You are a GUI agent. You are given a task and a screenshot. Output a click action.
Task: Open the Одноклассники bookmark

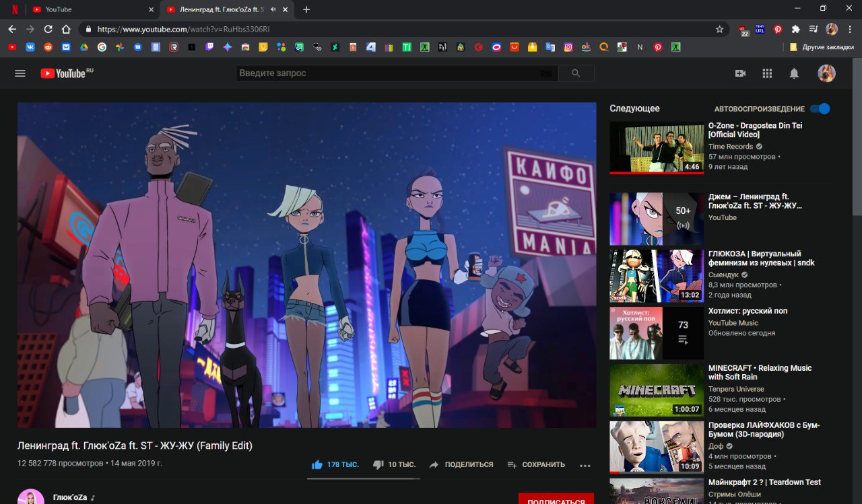click(586, 47)
